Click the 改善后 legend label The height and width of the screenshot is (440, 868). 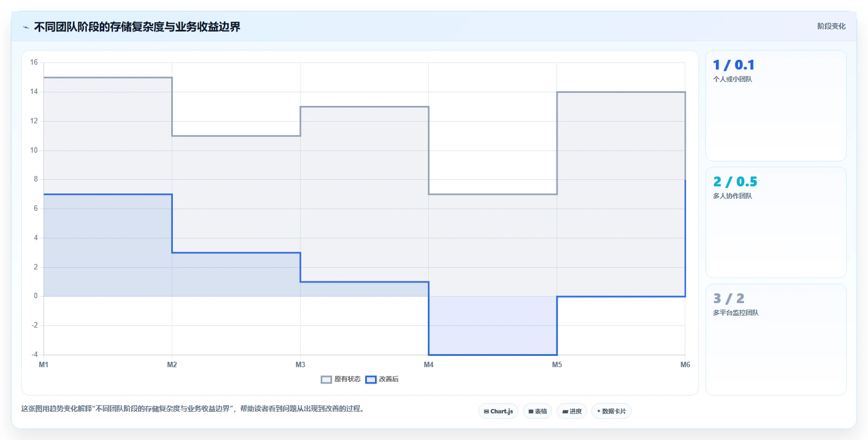[x=389, y=379]
